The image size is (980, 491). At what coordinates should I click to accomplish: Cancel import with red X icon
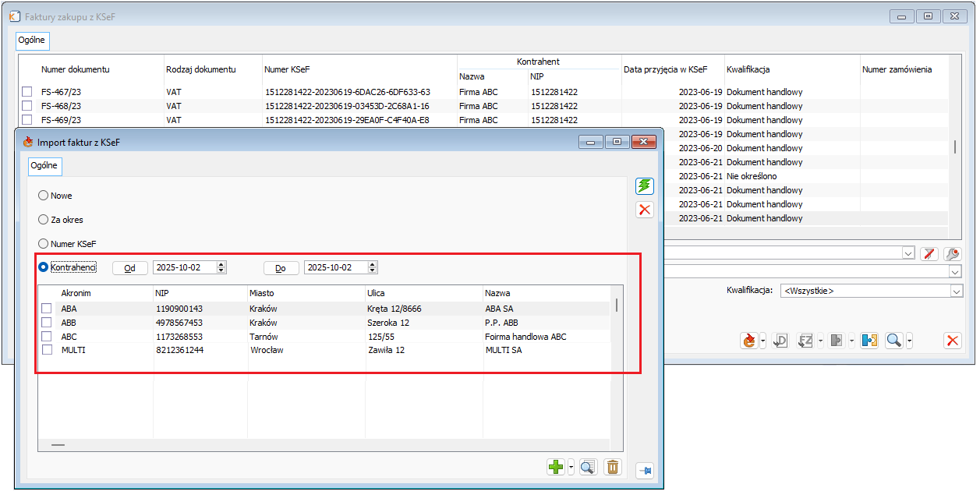click(x=645, y=209)
